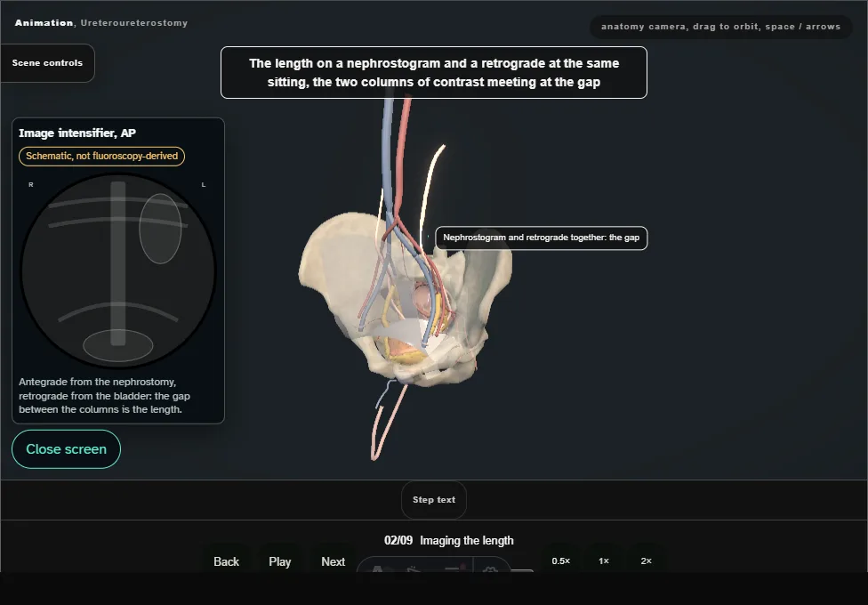
Task: Click the Close screen button
Action: 67,449
